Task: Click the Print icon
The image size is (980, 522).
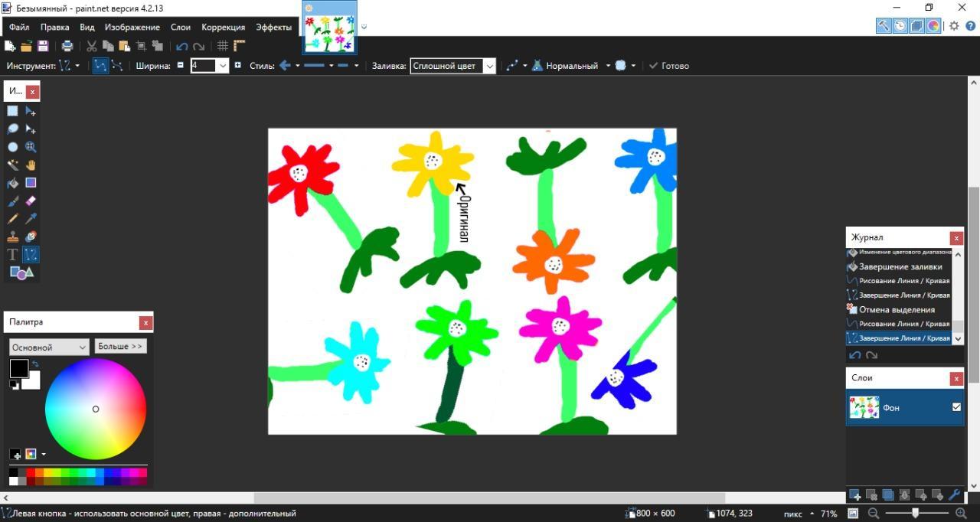Action: [x=67, y=46]
